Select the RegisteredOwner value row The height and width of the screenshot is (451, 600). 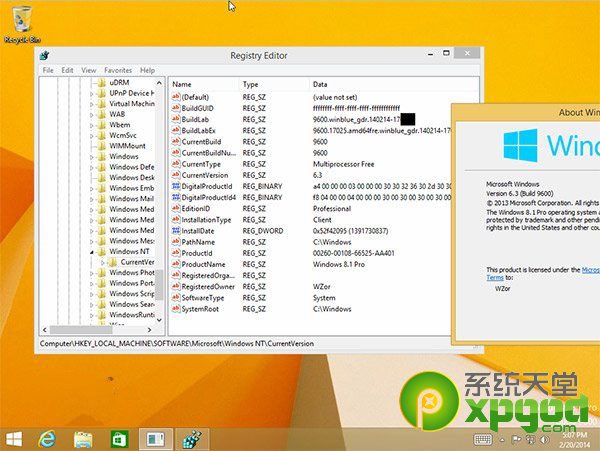point(310,286)
